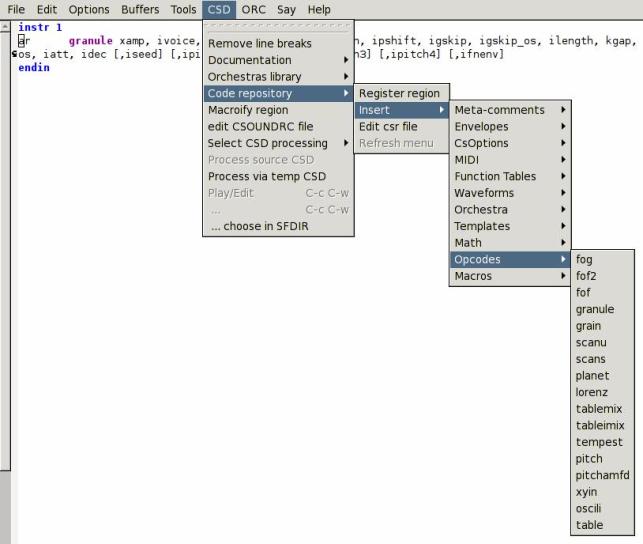Select edit CSOUNDRC file
Screen dimensions: 643x544
pos(278,127)
